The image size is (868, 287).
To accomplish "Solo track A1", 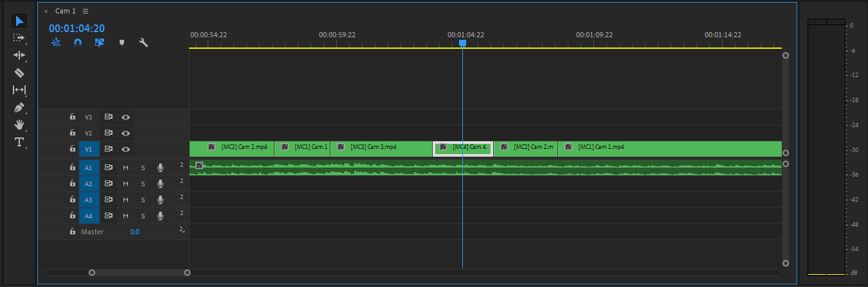I will (x=143, y=168).
